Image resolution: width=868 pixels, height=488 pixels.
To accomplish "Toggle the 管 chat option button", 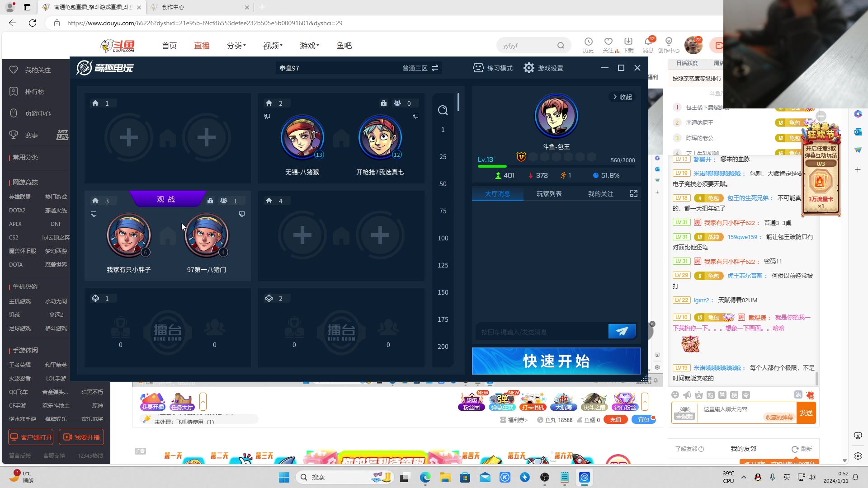I will [x=722, y=395].
